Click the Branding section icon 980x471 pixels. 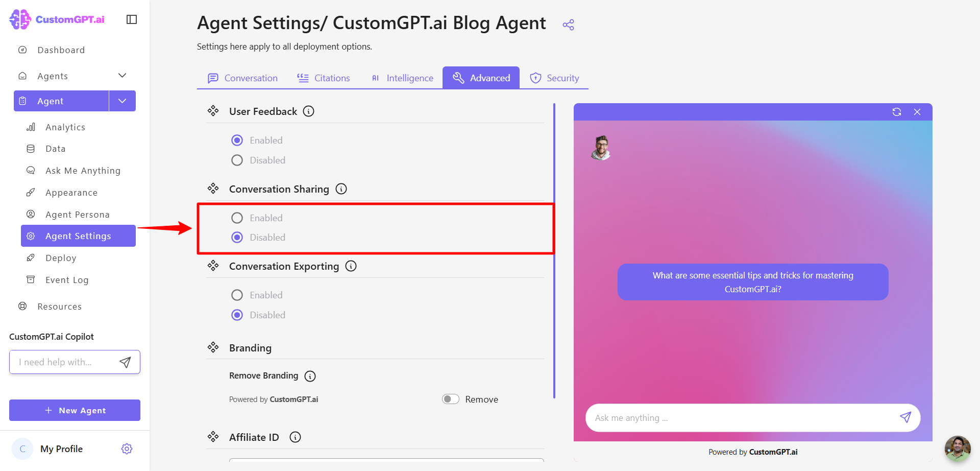(213, 347)
